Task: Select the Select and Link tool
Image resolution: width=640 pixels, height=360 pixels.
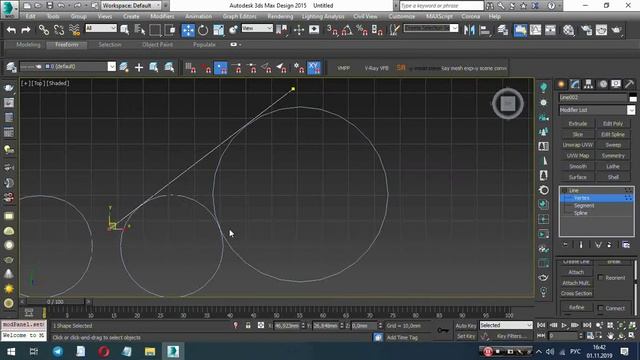Action: pyautogui.click(x=44, y=30)
